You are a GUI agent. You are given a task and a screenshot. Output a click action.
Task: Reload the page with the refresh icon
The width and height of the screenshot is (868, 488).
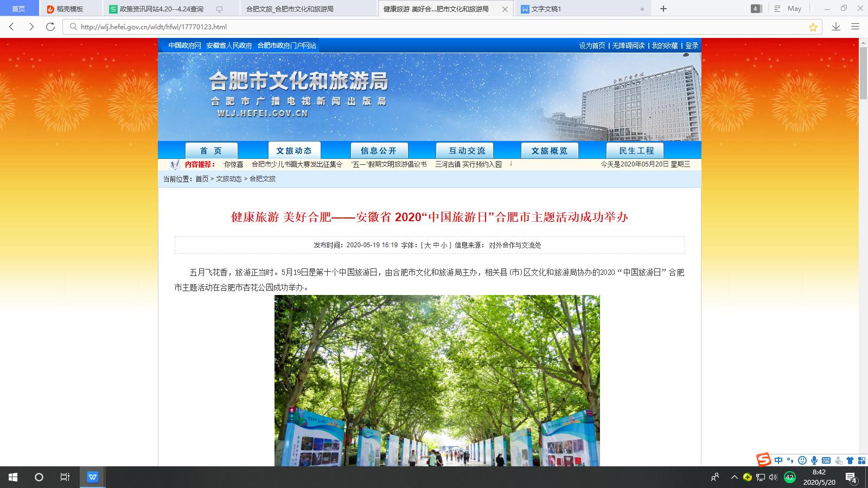(x=50, y=27)
